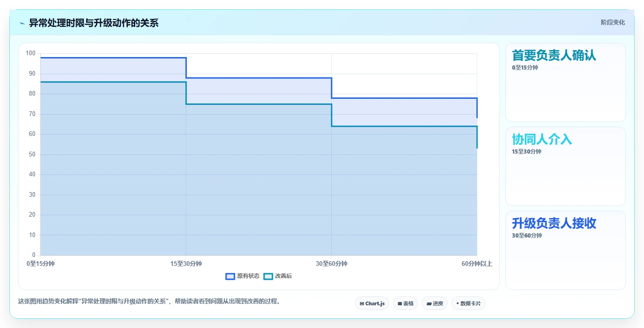
Task: Click the 数据卡片 tag chip
Action: click(468, 303)
